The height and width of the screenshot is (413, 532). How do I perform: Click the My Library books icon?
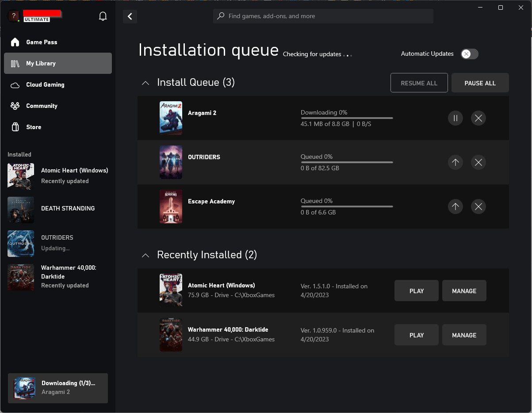(x=15, y=63)
